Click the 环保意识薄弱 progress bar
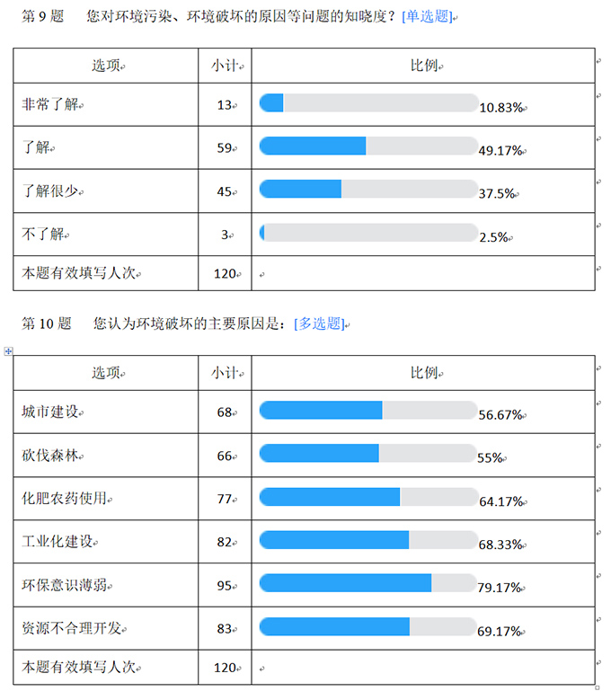Viewport: 611px width, 700px height. pos(368,583)
